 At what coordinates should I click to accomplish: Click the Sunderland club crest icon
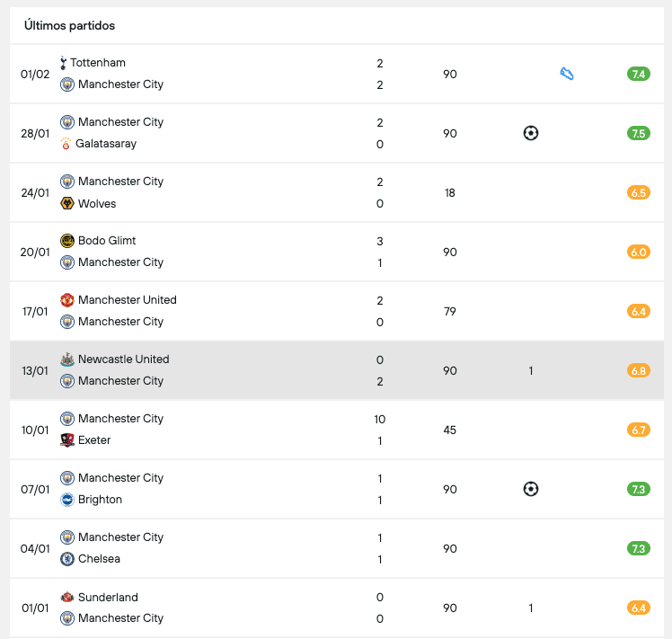coord(67,597)
